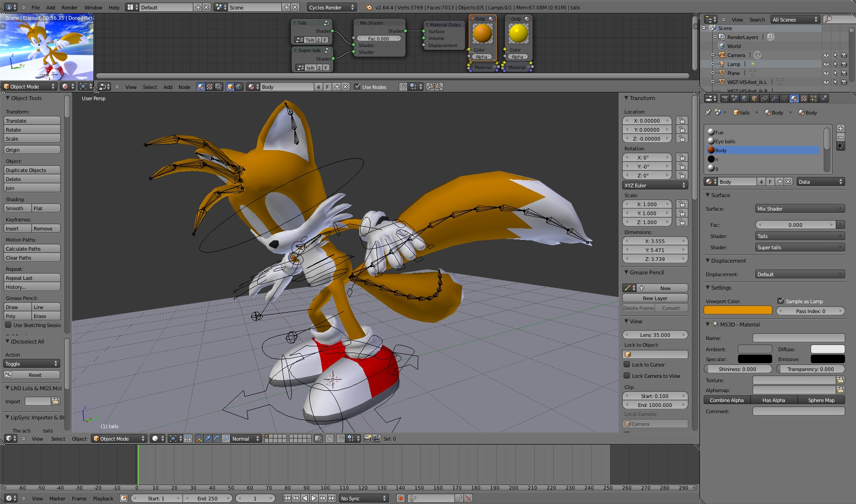Viewport: 856px width, 504px height.
Task: Toggle the Sample as Lamp checkbox
Action: point(780,301)
